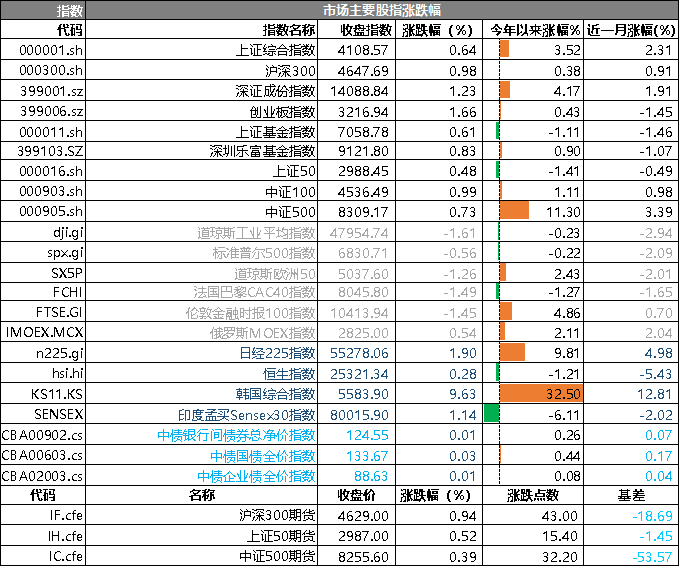Viewport: 681px width, 568px height.
Task: Click the 法国巴黎CAC40指数 name cell
Action: tap(254, 293)
